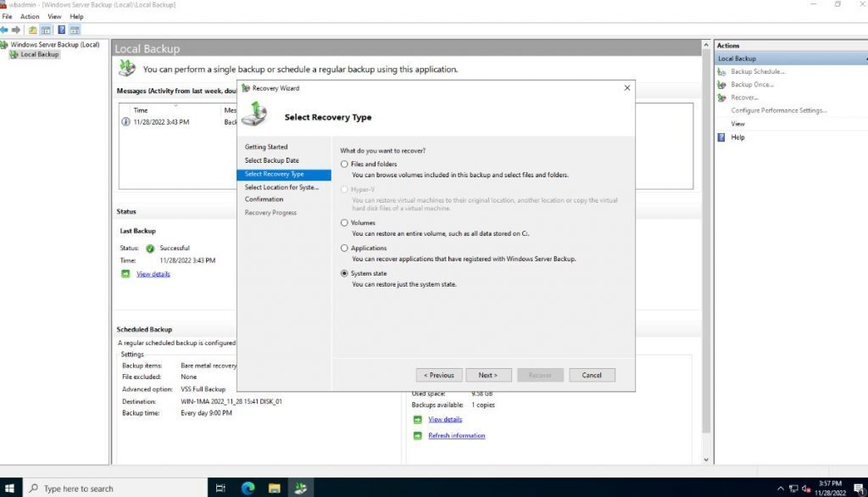
Task: Open the View menu
Action: pos(54,15)
